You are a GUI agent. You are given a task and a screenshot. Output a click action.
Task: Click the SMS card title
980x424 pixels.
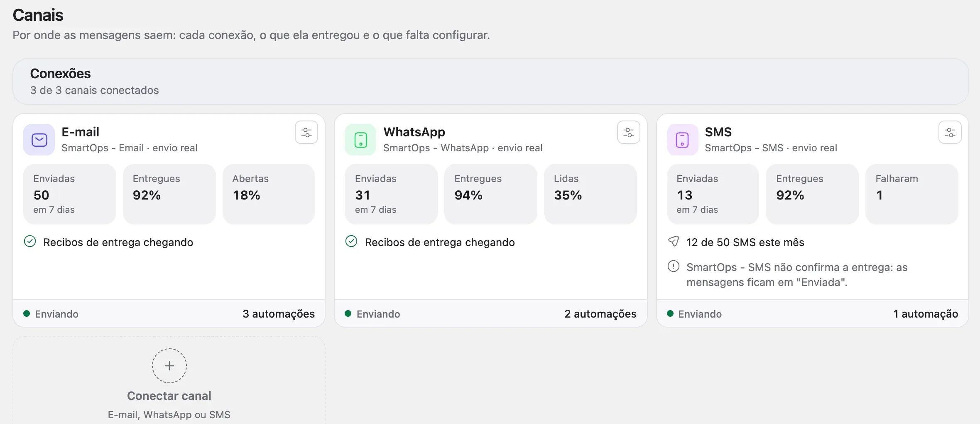click(718, 132)
